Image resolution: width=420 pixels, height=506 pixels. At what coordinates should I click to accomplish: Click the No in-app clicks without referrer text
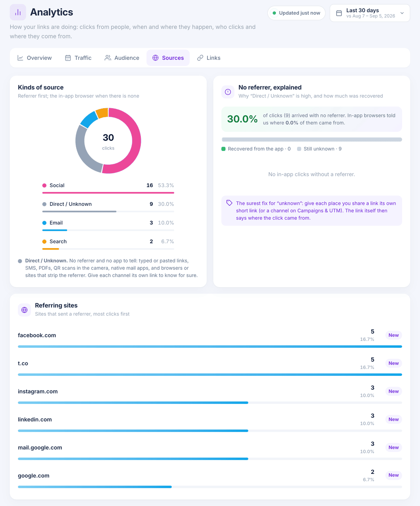[312, 174]
